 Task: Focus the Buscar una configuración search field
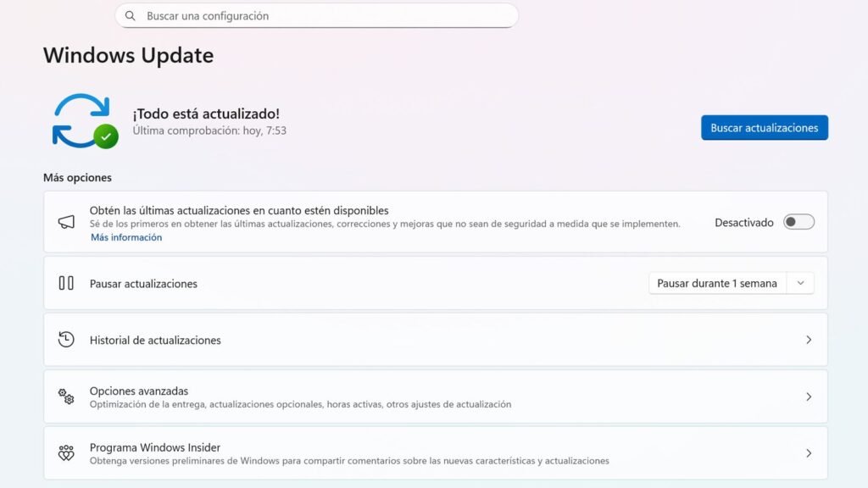point(322,16)
